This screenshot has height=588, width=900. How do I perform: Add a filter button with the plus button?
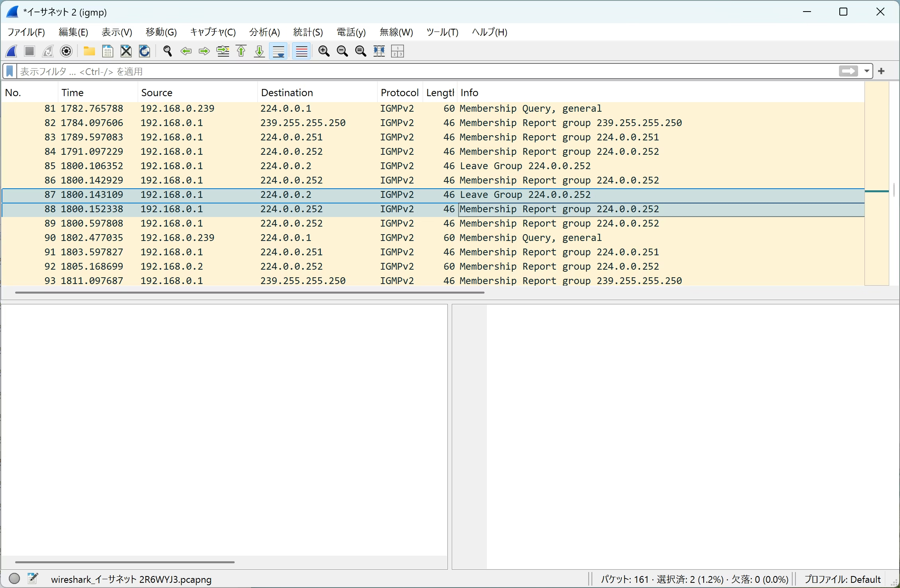(x=881, y=71)
